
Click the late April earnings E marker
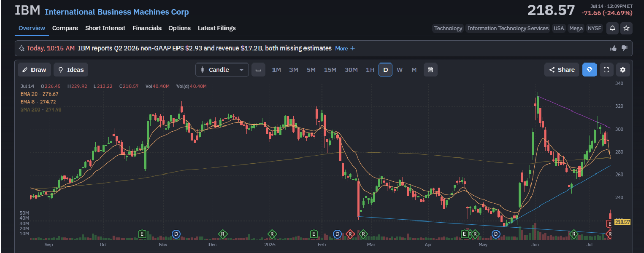464,234
